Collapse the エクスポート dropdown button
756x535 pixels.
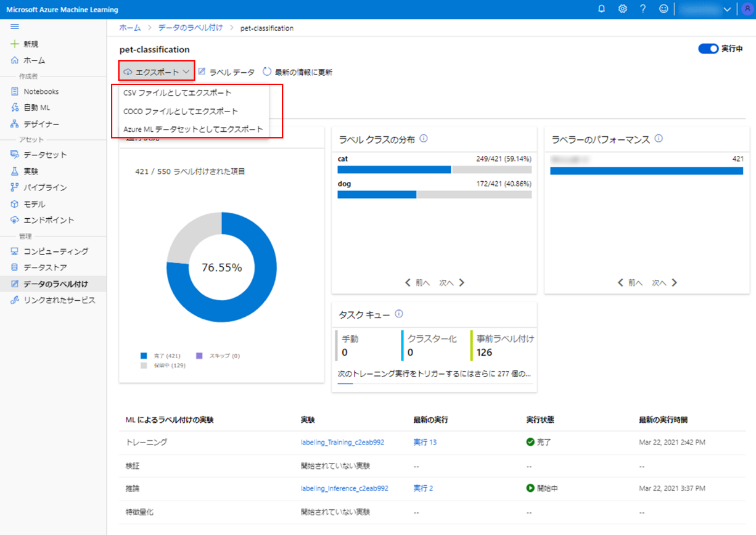click(157, 72)
